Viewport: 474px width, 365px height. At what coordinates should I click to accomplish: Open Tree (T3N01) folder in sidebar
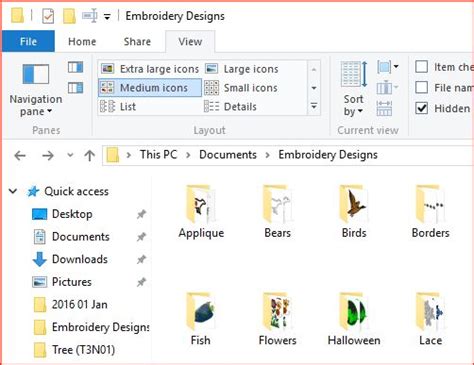tap(74, 350)
